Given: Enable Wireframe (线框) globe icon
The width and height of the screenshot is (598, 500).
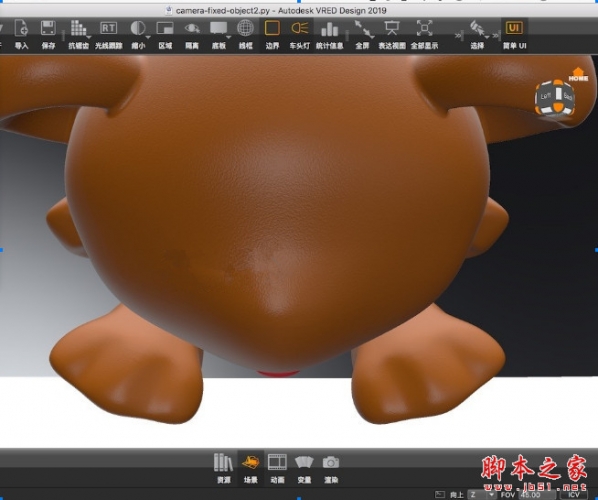Looking at the screenshot, I should pos(246,28).
